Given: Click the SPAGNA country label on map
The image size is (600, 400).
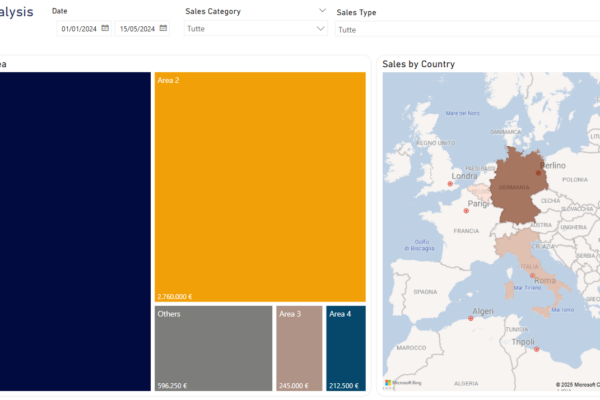Looking at the screenshot, I should tap(425, 292).
